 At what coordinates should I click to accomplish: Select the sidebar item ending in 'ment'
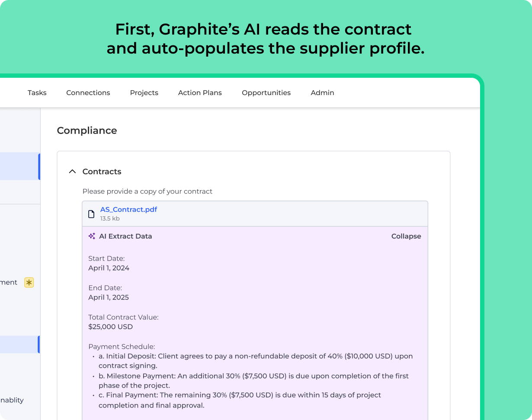coord(9,282)
